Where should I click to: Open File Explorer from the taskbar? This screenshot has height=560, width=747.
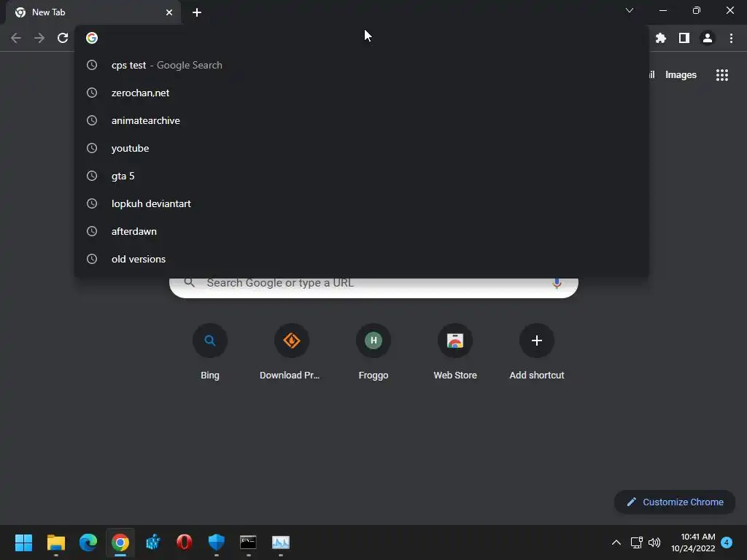(x=55, y=542)
